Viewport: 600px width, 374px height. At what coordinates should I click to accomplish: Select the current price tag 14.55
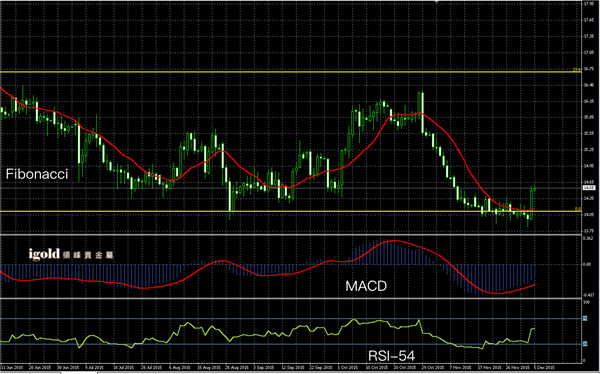point(589,188)
